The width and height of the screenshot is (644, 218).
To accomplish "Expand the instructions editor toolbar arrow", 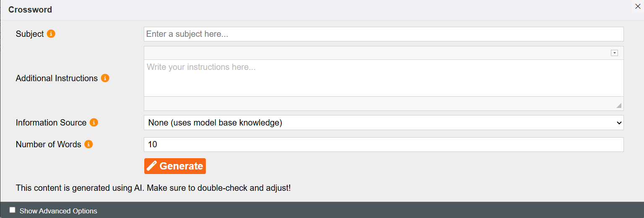I will tap(615, 53).
